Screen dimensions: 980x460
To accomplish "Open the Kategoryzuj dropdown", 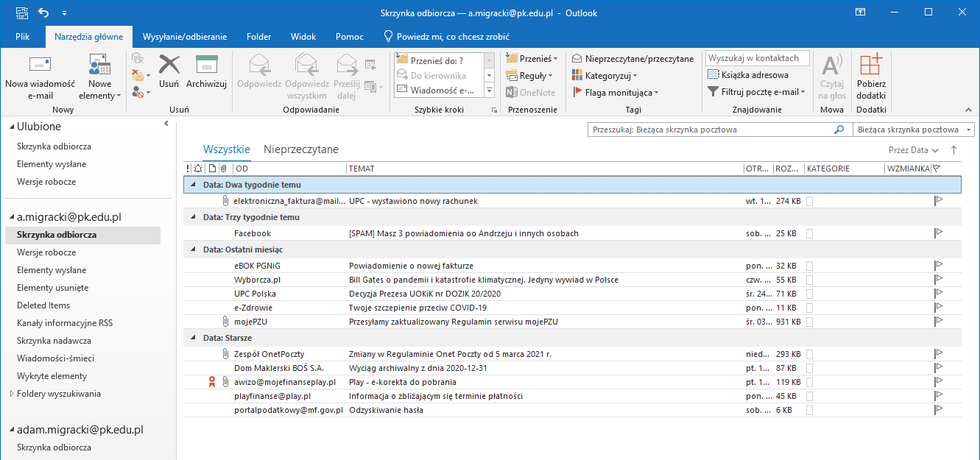I will (x=605, y=75).
